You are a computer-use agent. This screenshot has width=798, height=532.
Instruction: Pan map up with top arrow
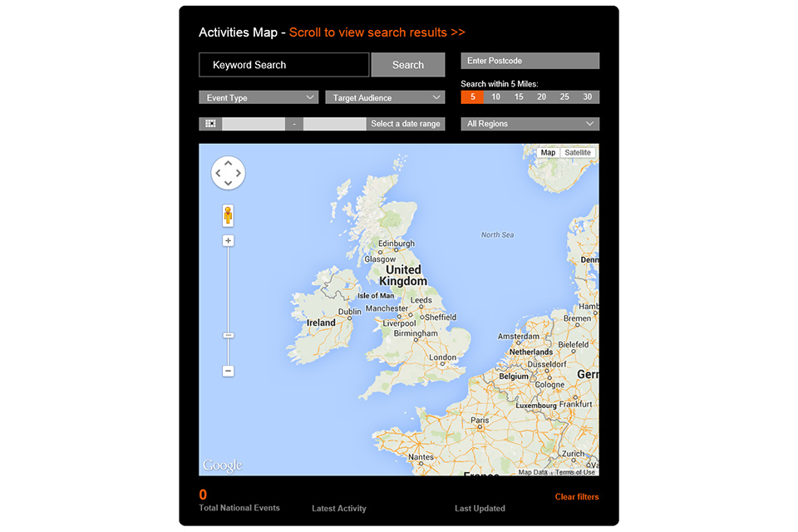(x=228, y=164)
